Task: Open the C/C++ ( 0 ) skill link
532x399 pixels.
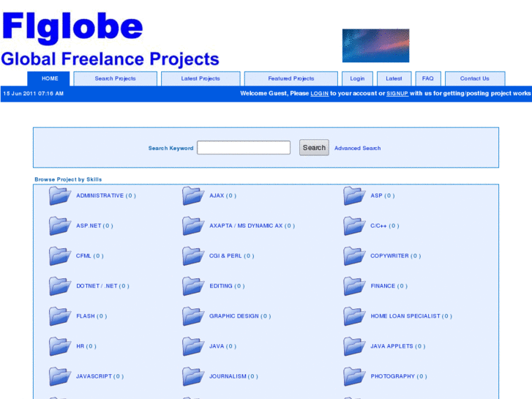Action: 385,225
